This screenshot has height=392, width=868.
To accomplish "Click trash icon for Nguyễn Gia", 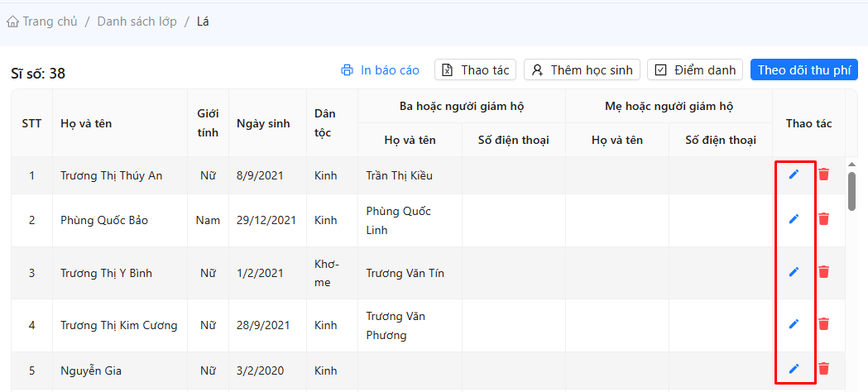I will pyautogui.click(x=823, y=369).
